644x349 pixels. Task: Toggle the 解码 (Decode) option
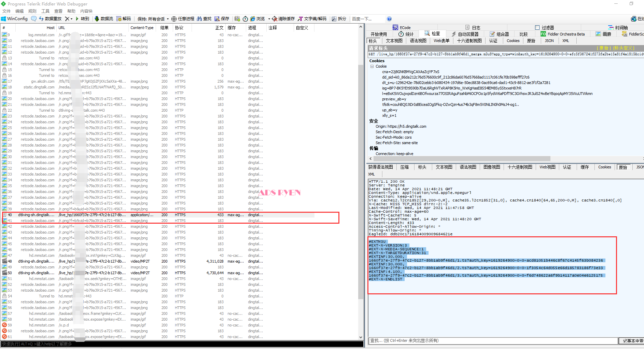tap(124, 19)
